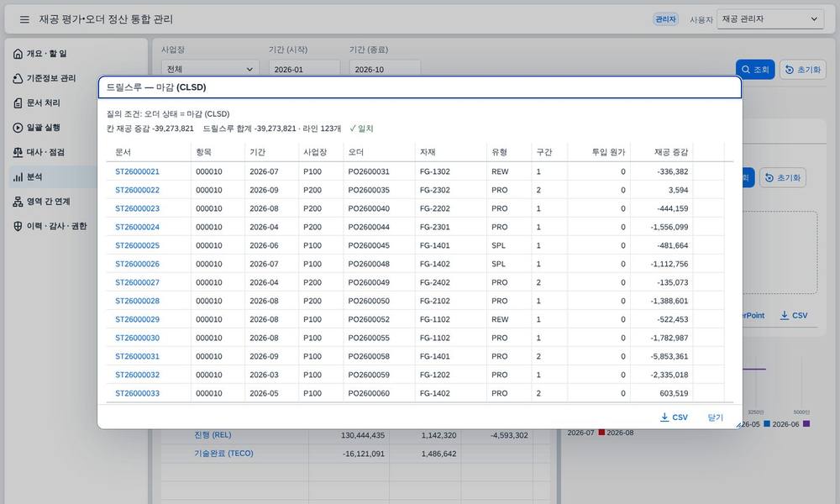Viewport: 840px width, 504px height.
Task: Open document link ST26000029
Action: click(137, 319)
